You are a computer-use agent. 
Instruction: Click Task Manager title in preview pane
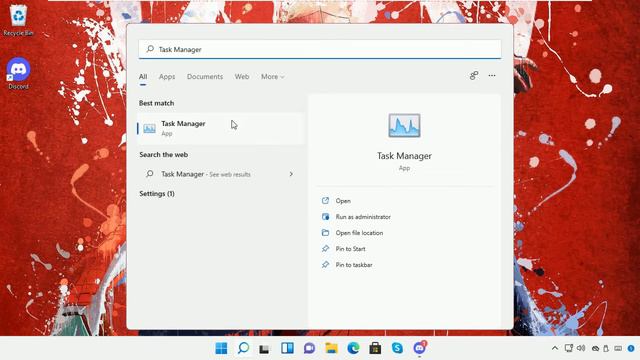(x=404, y=156)
